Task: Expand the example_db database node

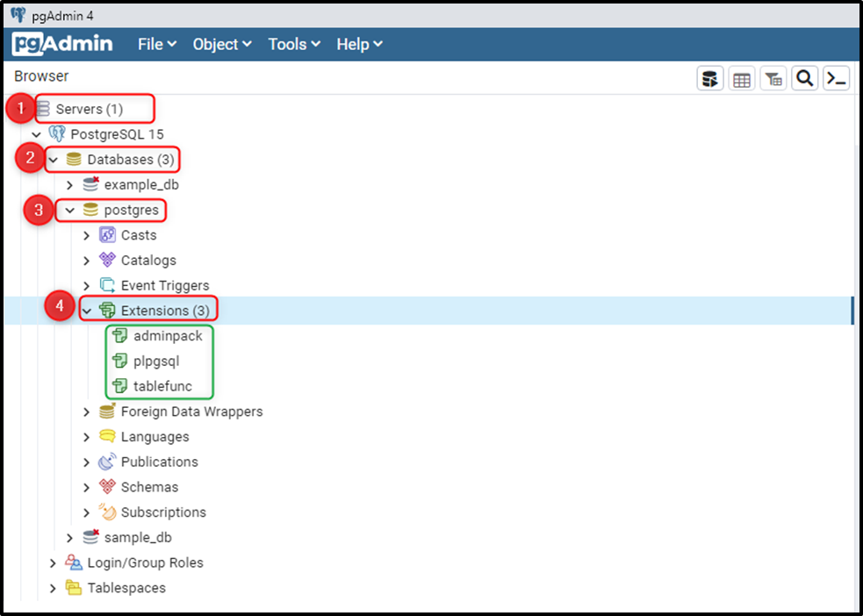Action: point(69,185)
